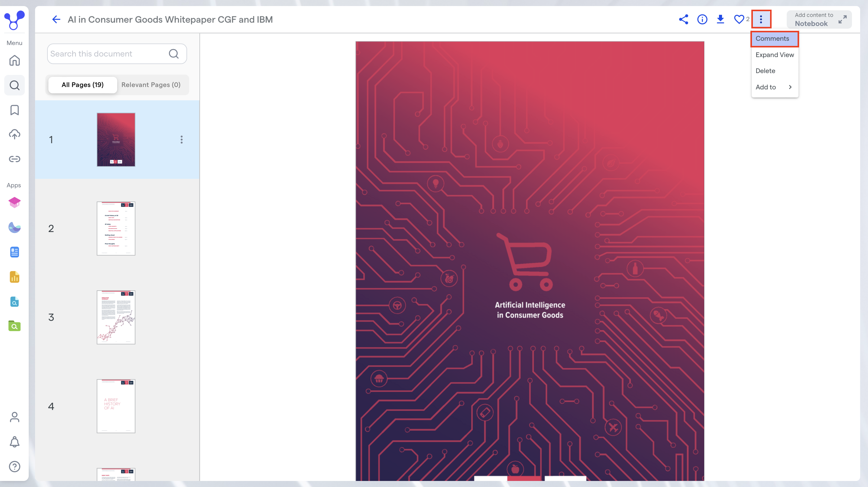Select Comments from the menu
This screenshot has width=868, height=487.
tap(775, 39)
